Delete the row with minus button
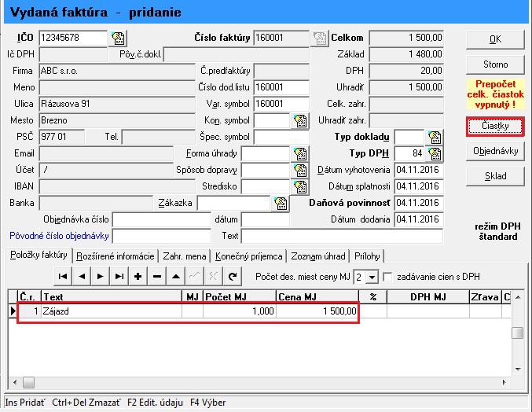 (157, 276)
